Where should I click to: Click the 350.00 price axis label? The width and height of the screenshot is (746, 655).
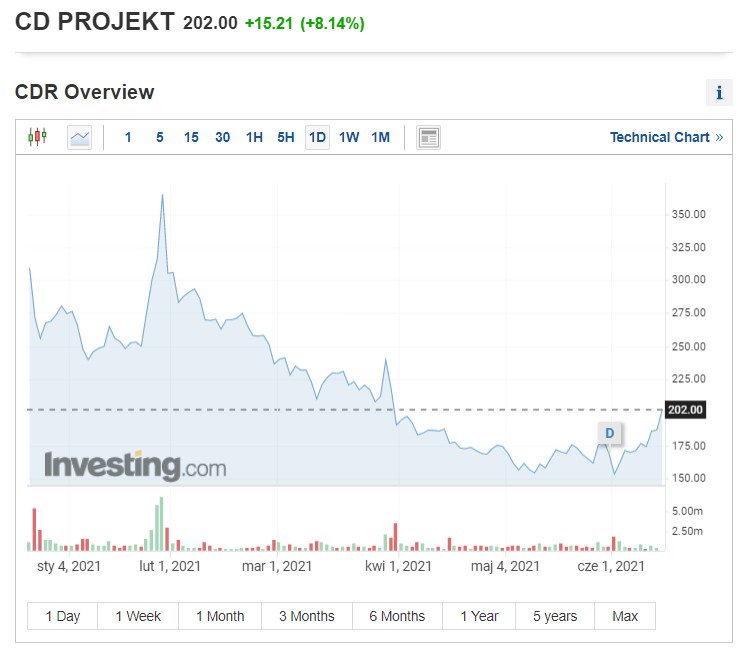click(x=688, y=215)
